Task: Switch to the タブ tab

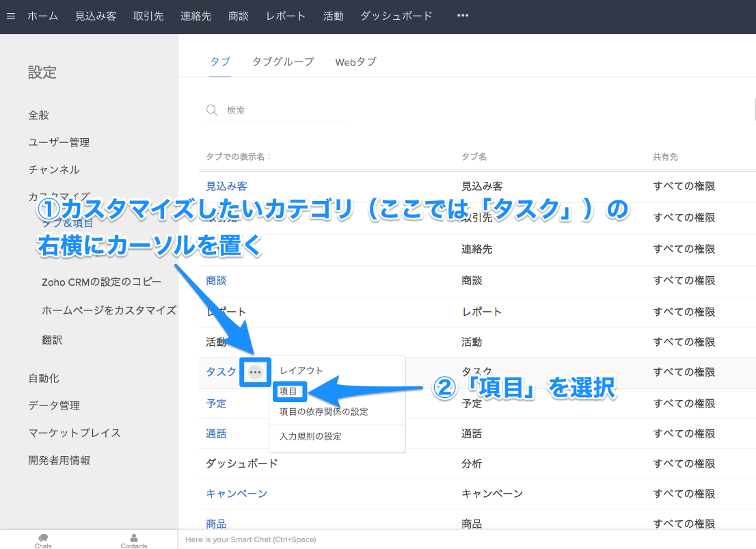Action: click(x=220, y=62)
